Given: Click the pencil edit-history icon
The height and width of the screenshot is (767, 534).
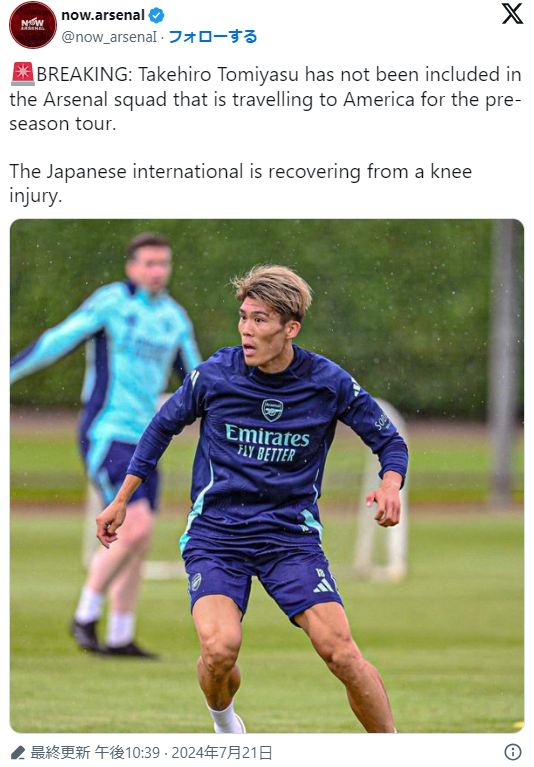Looking at the screenshot, I should [18, 752].
